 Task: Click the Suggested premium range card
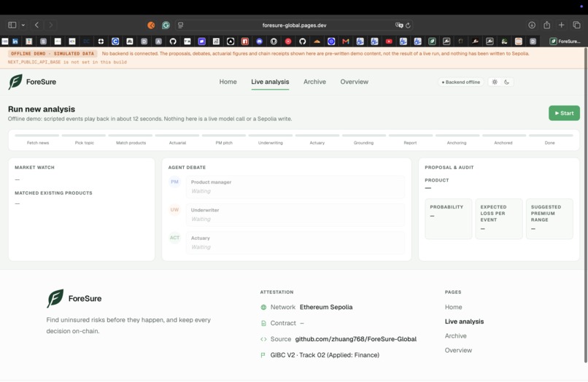click(549, 219)
